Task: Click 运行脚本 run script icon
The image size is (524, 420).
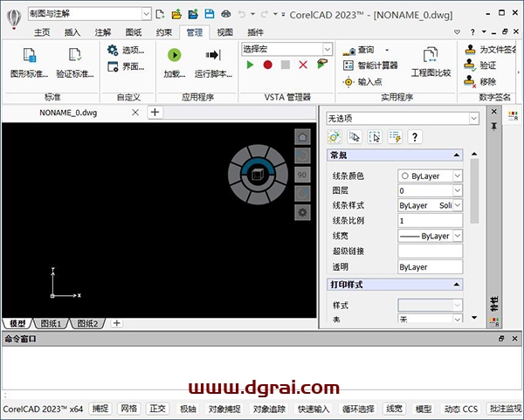Action: (213, 55)
